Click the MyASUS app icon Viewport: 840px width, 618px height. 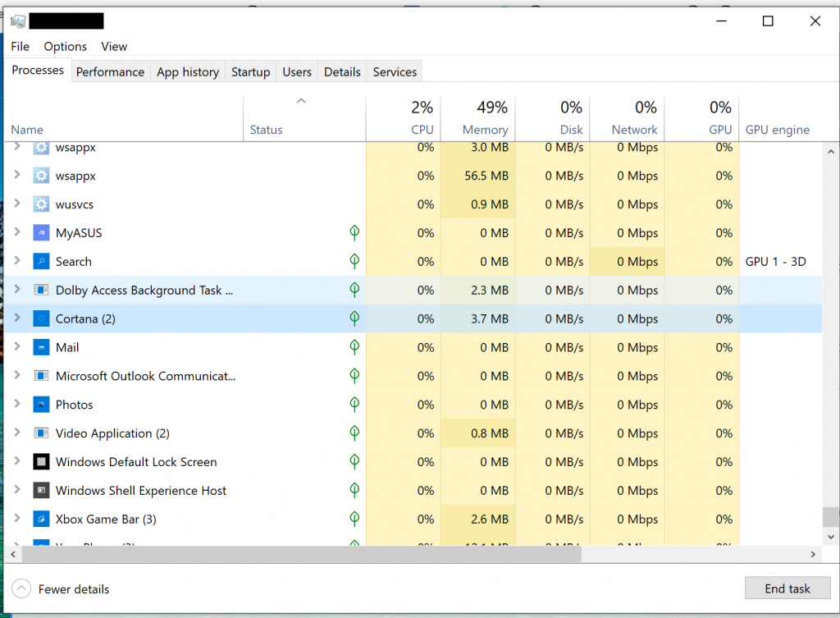(41, 233)
